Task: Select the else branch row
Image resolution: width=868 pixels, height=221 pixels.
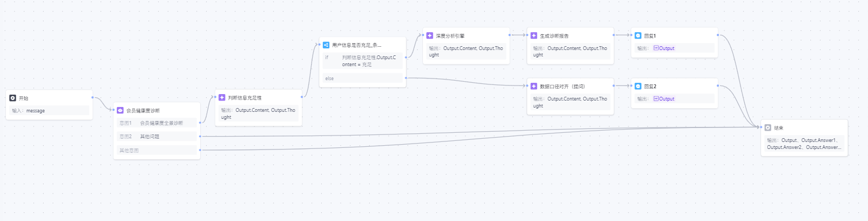Action: [x=362, y=79]
